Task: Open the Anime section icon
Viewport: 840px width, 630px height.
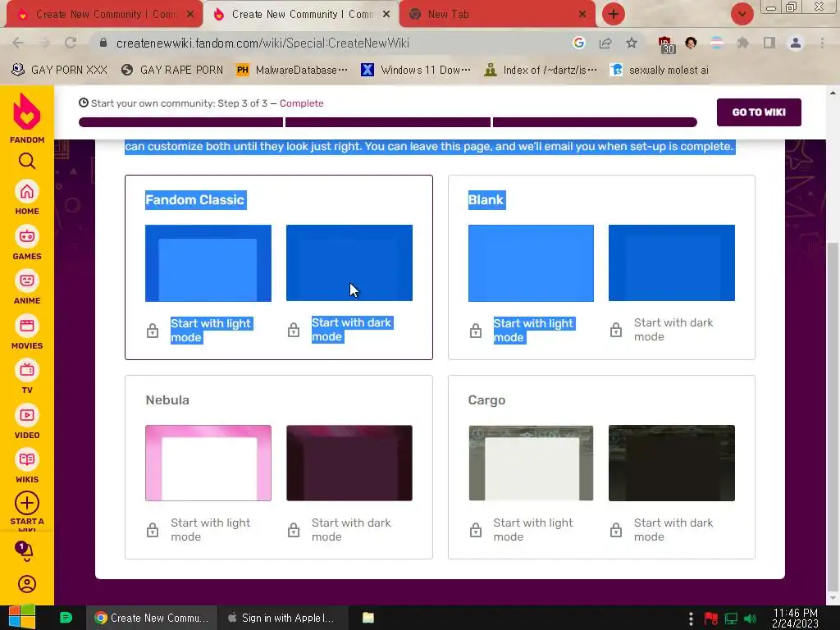Action: [x=27, y=281]
